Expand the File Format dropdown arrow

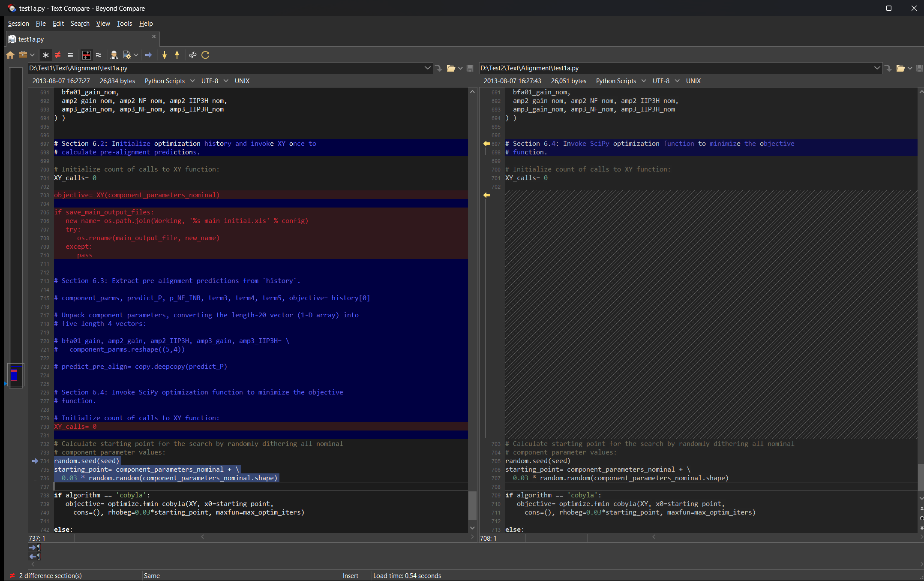tap(136, 55)
